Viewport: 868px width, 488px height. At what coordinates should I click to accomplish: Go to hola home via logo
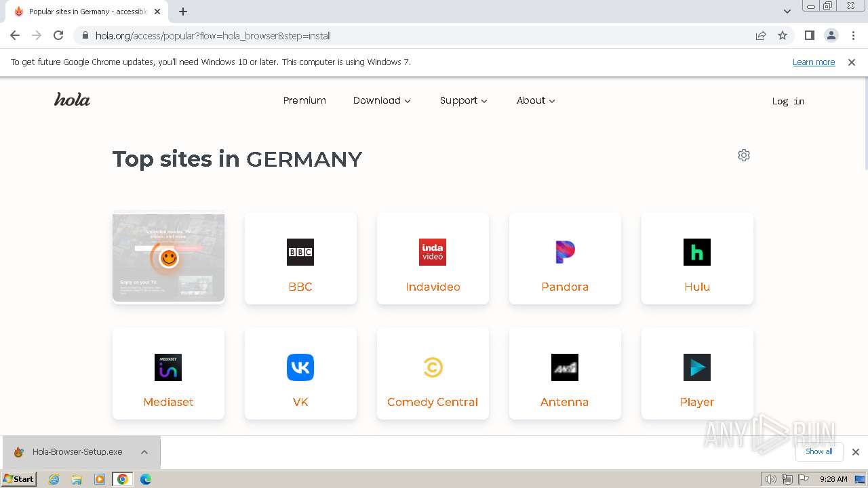[72, 100]
